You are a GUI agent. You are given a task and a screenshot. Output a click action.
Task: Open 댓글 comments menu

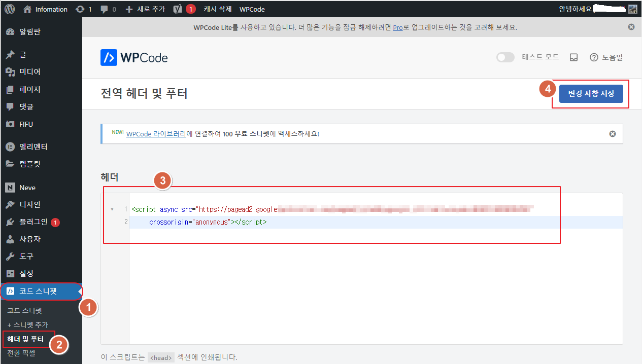click(41, 106)
